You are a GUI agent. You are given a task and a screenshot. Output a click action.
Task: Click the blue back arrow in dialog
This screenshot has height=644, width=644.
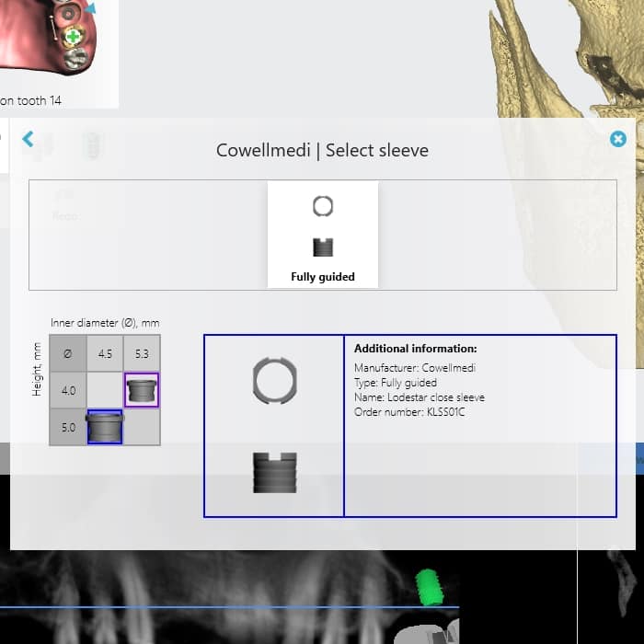(x=28, y=139)
